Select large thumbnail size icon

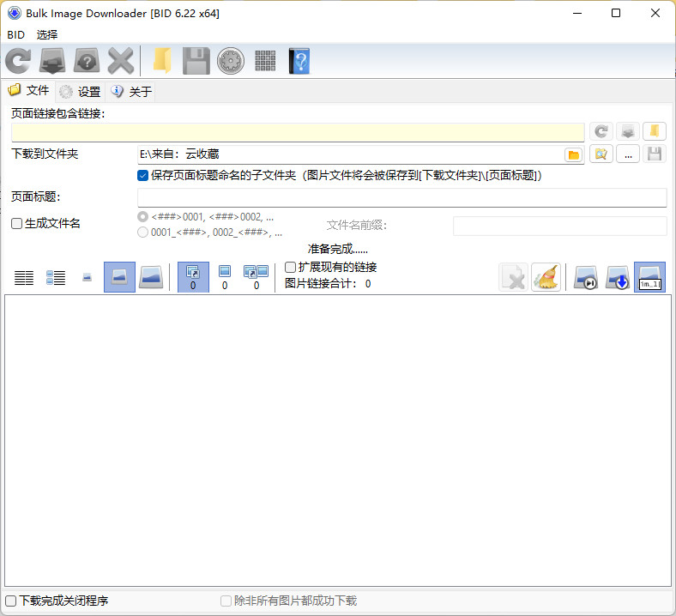point(151,277)
